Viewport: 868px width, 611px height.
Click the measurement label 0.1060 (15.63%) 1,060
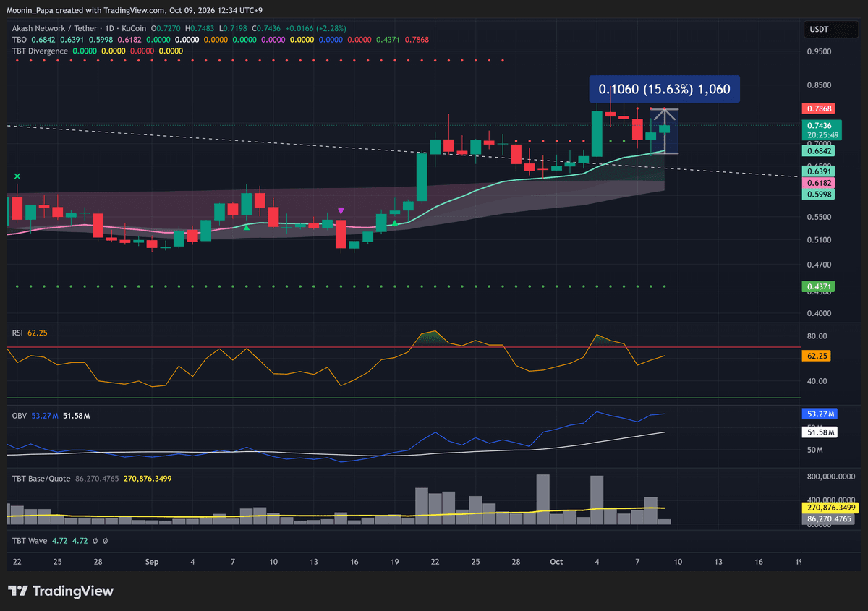coord(664,90)
